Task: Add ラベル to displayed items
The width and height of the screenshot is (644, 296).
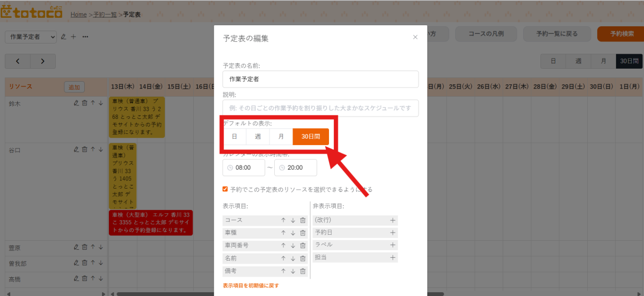Action: click(x=393, y=245)
